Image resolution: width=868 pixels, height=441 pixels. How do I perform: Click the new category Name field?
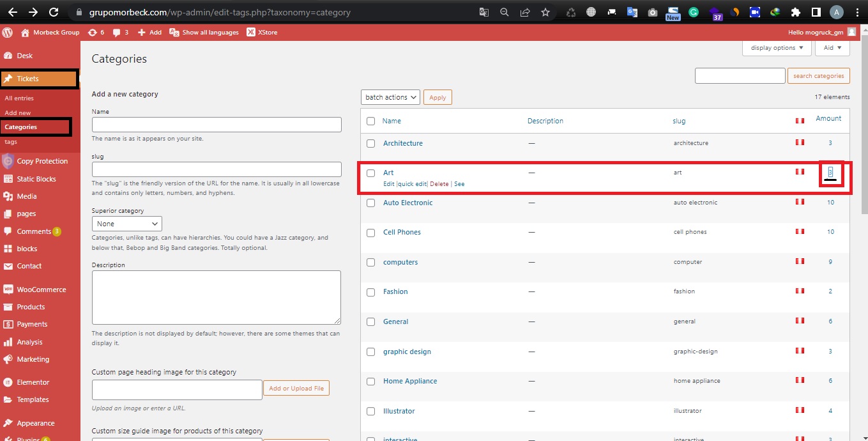point(217,124)
